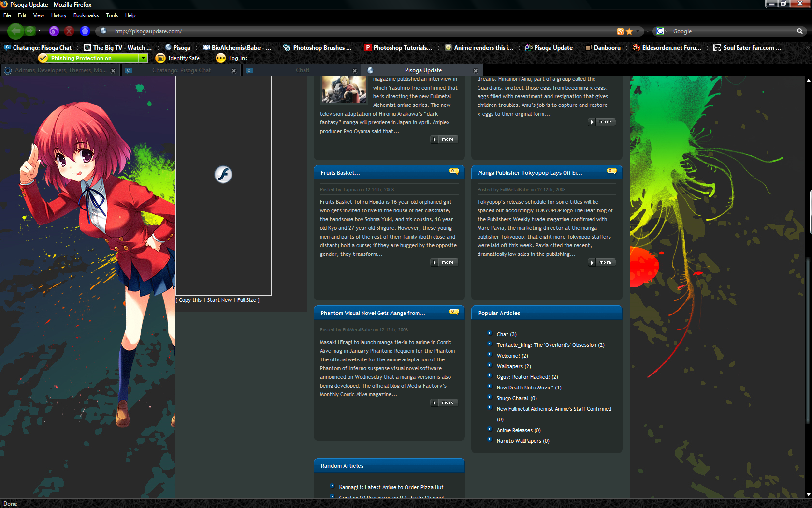Viewport: 812px width, 508px height.
Task: Click the Copy this link
Action: pyautogui.click(x=190, y=300)
